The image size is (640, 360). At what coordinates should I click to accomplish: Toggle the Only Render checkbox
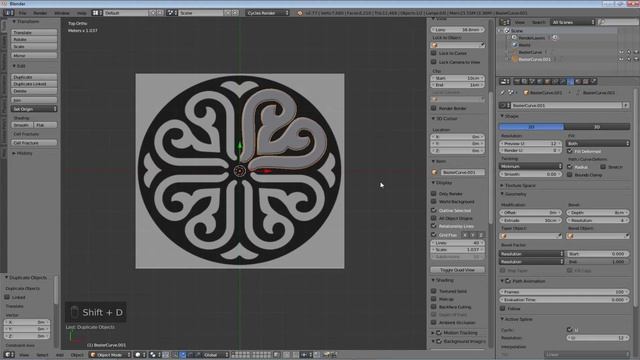433,193
